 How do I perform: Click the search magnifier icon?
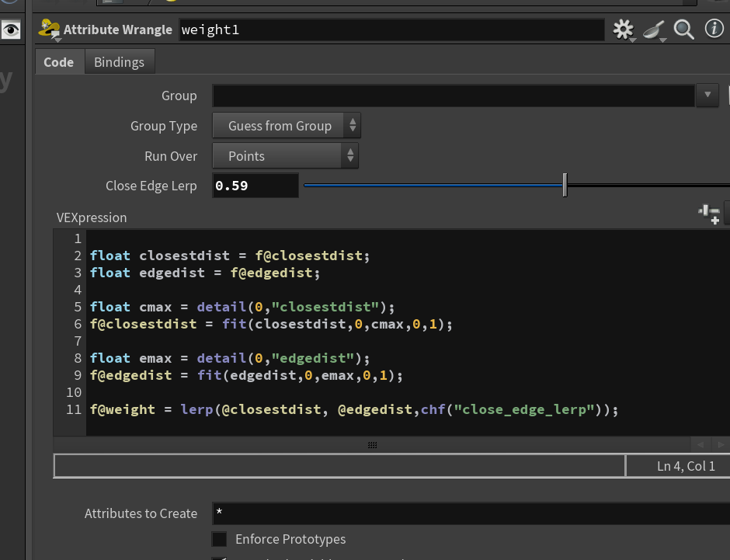tap(683, 30)
